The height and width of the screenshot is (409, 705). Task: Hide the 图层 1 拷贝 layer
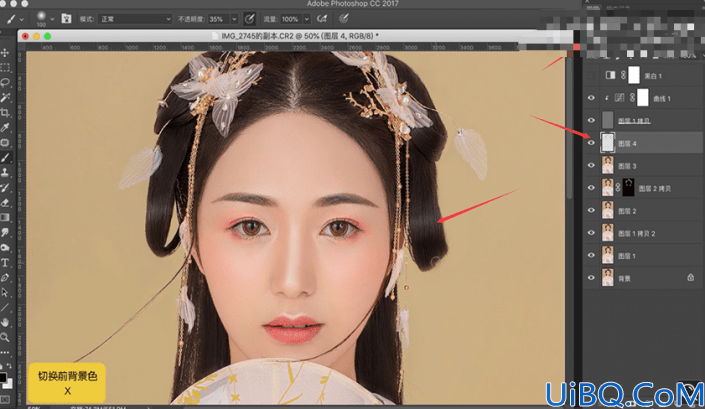pyautogui.click(x=591, y=120)
